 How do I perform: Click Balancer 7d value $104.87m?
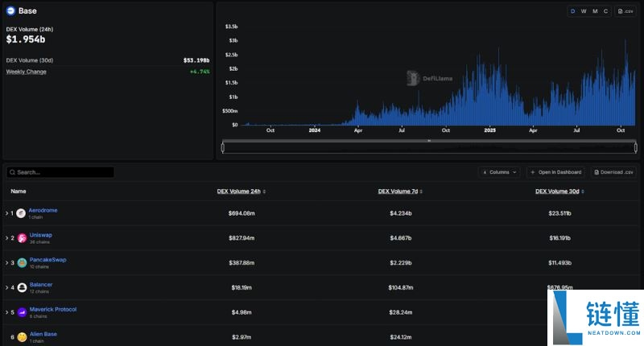coord(400,288)
